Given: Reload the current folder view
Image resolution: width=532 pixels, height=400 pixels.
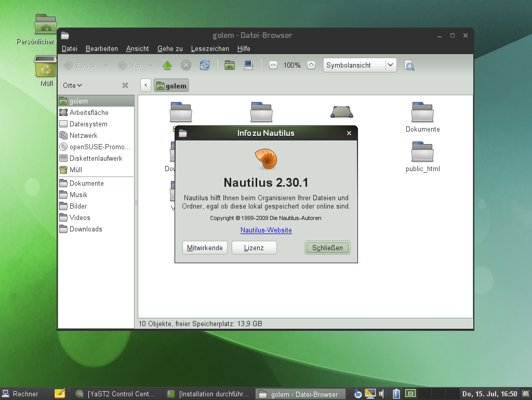Looking at the screenshot, I should [204, 65].
